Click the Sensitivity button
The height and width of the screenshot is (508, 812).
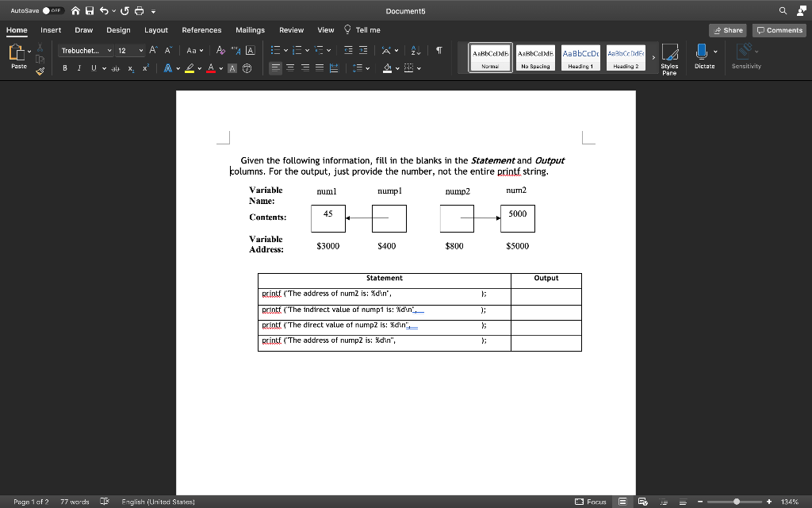tap(746, 56)
